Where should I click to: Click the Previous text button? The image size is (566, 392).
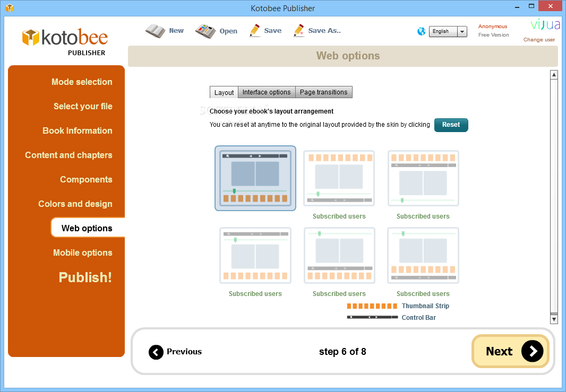[x=184, y=352]
